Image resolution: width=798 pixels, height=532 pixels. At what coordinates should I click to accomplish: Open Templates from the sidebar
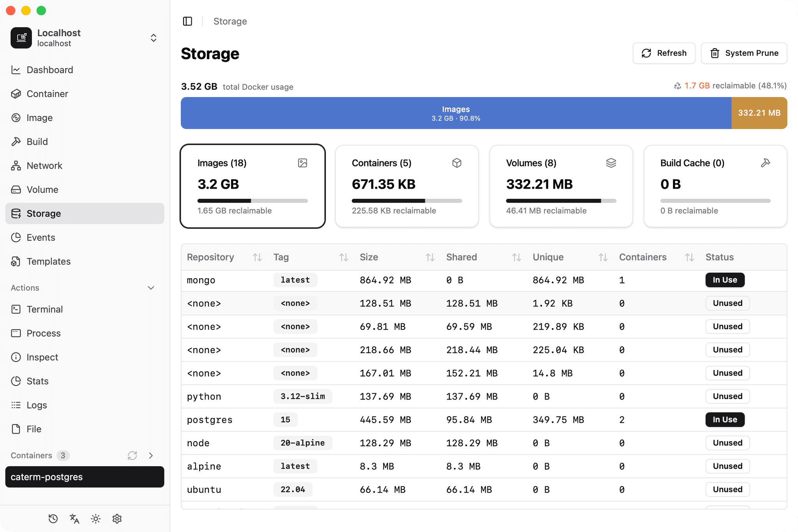click(48, 261)
